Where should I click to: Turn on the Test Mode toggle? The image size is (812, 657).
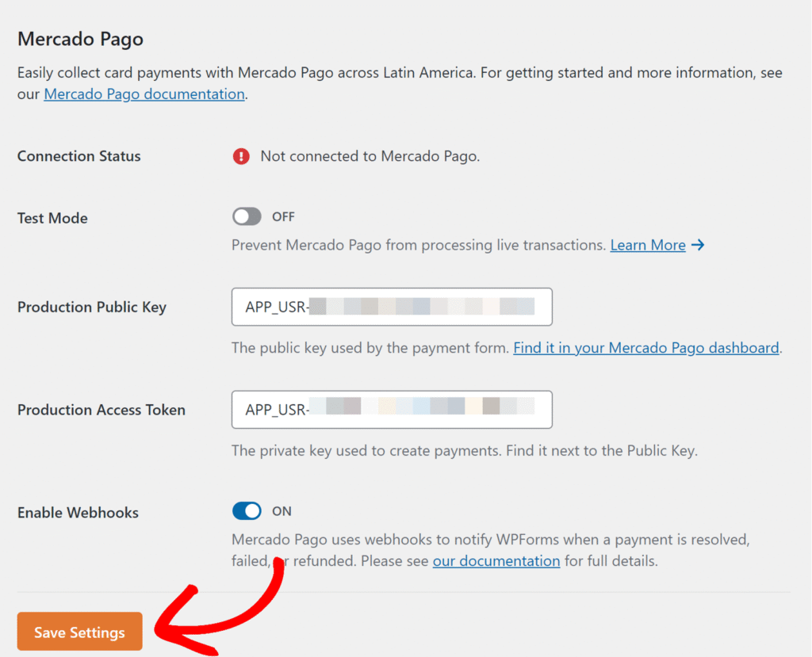coord(247,216)
